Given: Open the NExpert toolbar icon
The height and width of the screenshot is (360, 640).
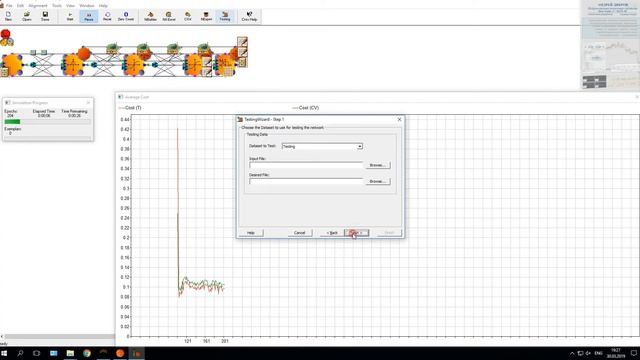Looking at the screenshot, I should [x=206, y=16].
